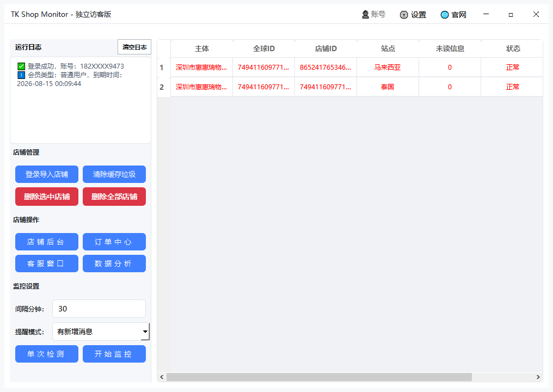This screenshot has width=553, height=392.
Task: Click row 2 店铺ID cell
Action: 326,87
